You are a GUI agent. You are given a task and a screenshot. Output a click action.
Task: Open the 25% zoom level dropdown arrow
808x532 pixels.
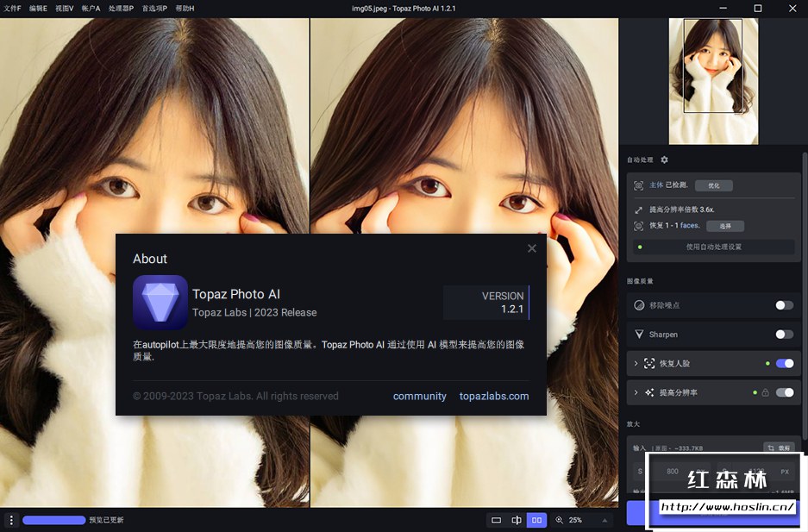click(604, 520)
